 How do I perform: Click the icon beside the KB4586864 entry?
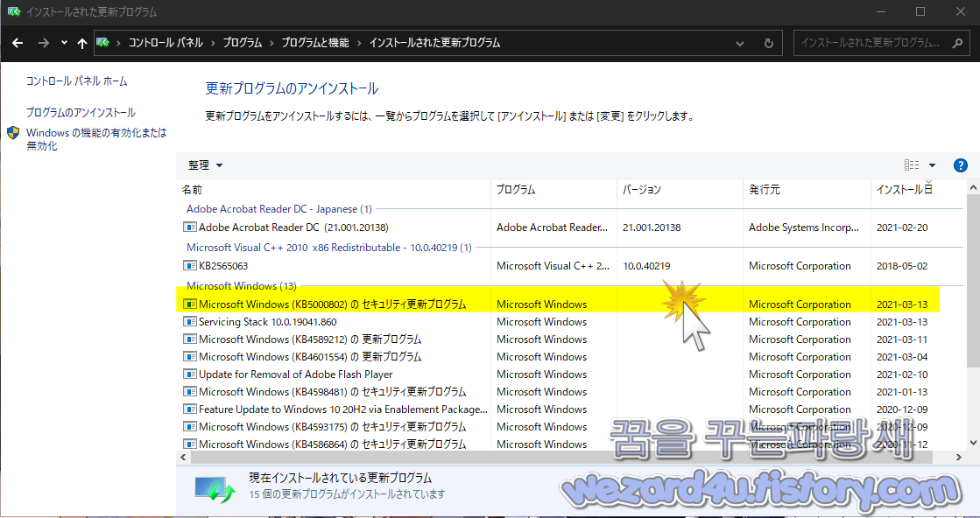pos(189,444)
